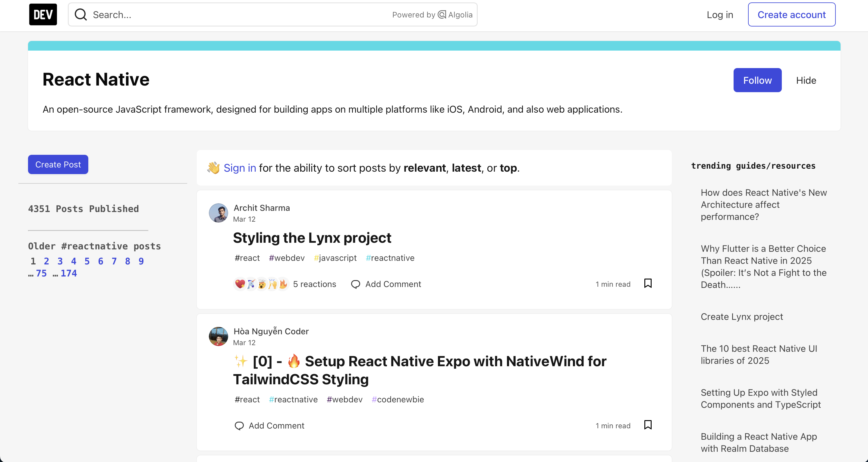Click 4351 Posts Published text

pos(83,209)
